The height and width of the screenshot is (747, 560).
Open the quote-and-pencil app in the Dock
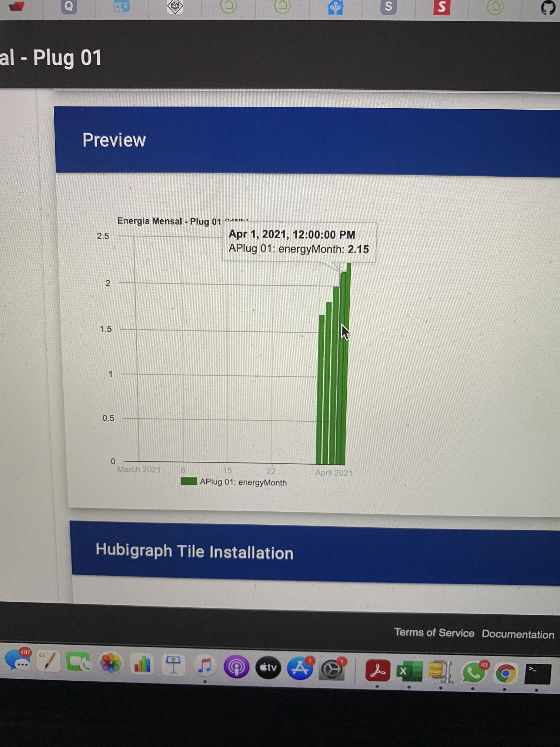point(48,661)
